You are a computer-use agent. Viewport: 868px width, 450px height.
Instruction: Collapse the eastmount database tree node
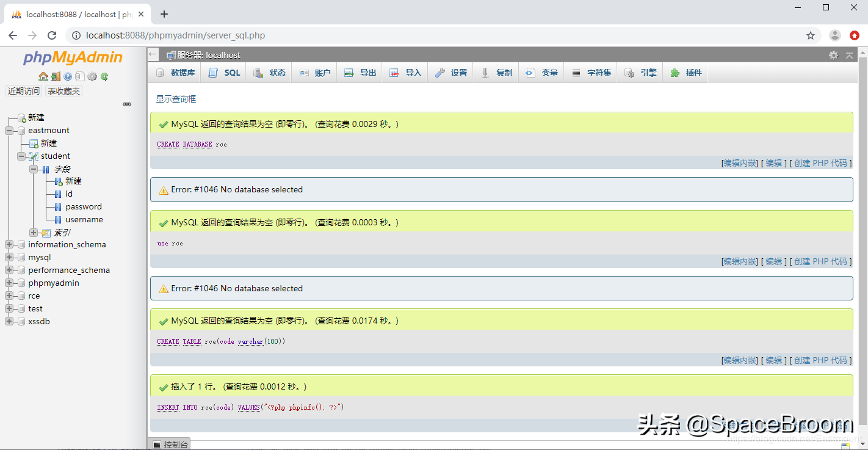8,130
